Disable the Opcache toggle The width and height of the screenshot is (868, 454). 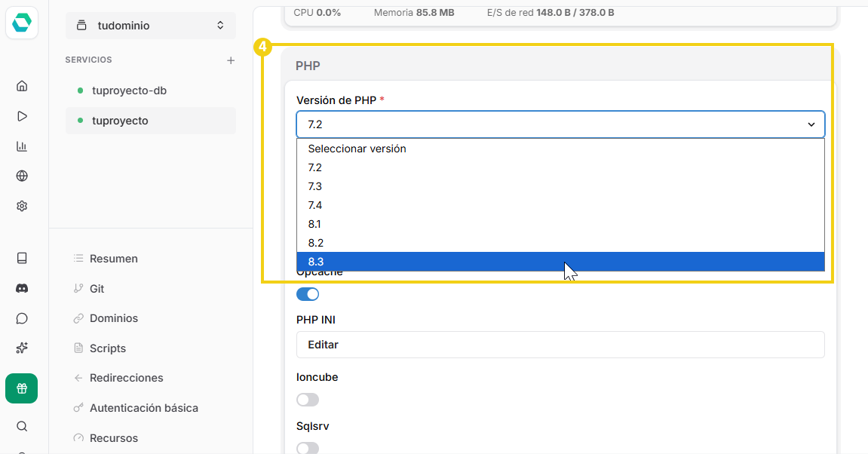pos(308,294)
